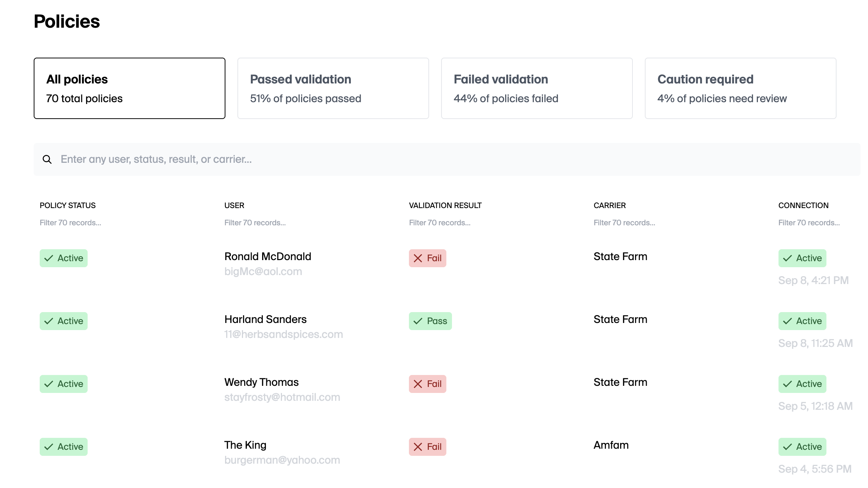The image size is (868, 488).
Task: Open the Failed validation card
Action: coord(537,88)
